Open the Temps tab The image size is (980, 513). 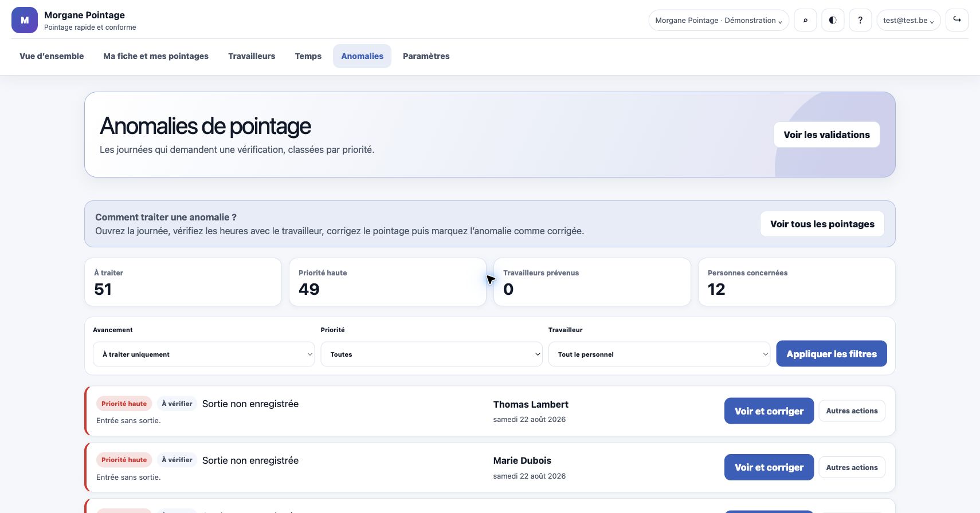[x=308, y=56]
